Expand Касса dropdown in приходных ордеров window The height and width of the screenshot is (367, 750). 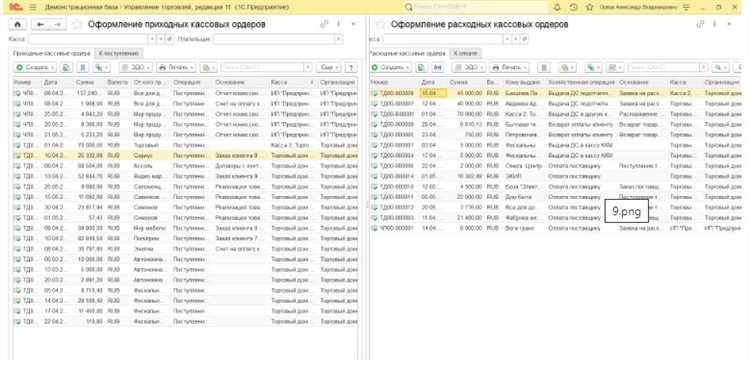[x=153, y=39]
